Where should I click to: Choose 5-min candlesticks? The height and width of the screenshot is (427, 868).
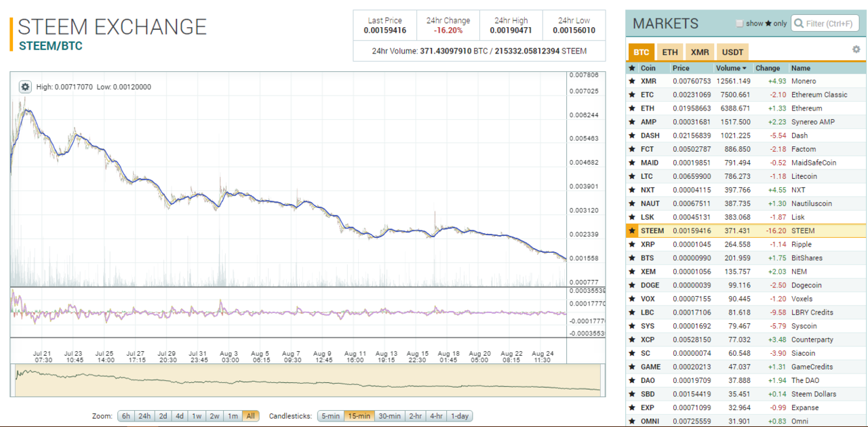tap(330, 415)
